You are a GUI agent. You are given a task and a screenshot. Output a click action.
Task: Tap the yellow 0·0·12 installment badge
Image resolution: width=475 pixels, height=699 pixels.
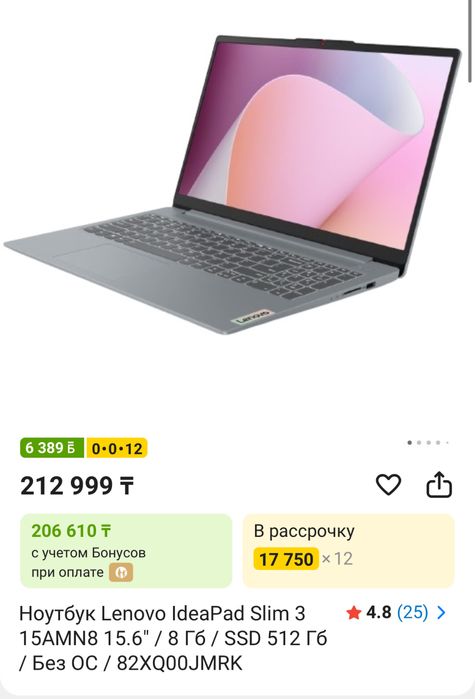point(117,448)
